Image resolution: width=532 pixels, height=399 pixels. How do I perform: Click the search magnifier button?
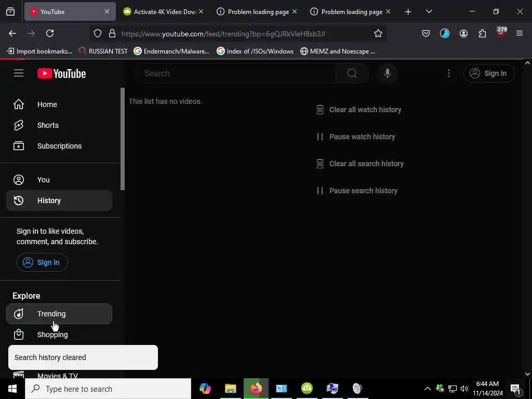(x=352, y=73)
